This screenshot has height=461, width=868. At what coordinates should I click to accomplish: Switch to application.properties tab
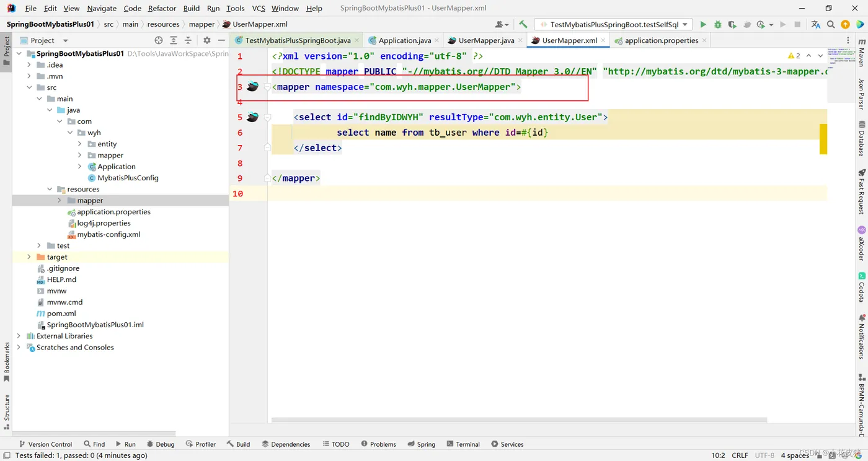661,40
